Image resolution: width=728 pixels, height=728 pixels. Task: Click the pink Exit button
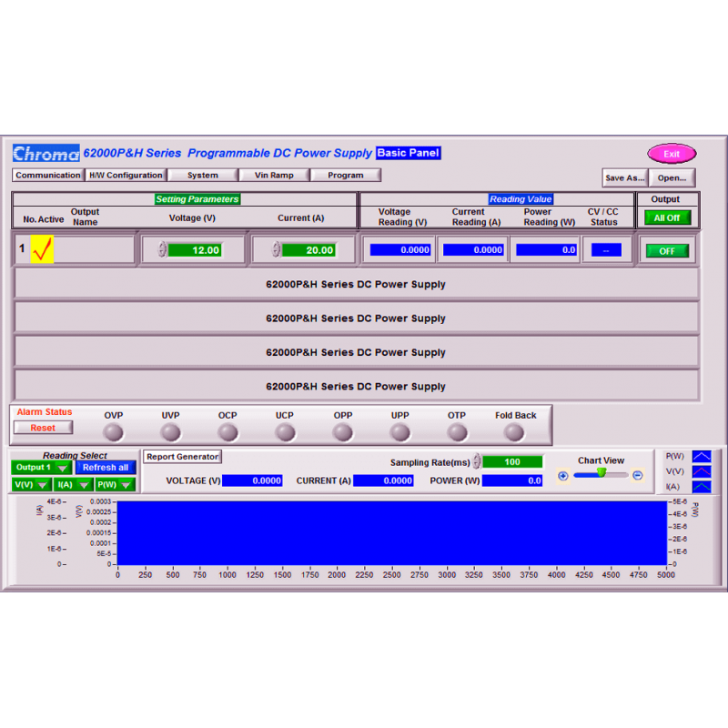(672, 154)
